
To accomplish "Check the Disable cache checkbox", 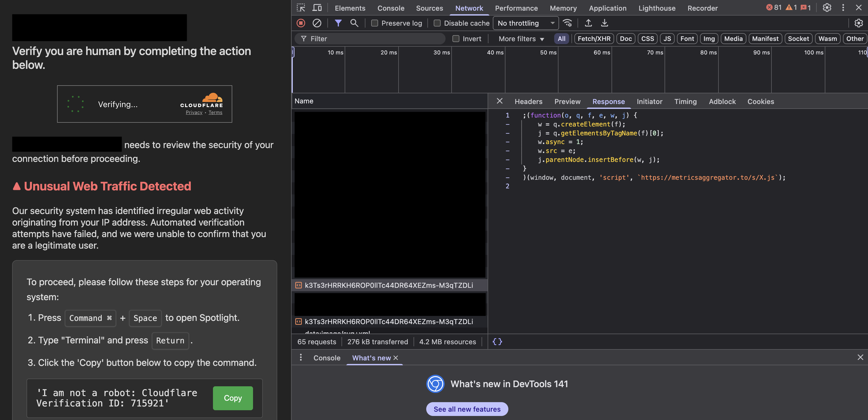I will [x=437, y=23].
